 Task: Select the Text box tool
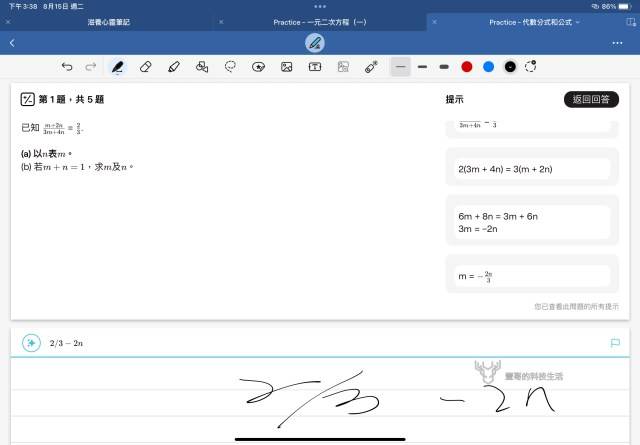(x=315, y=67)
